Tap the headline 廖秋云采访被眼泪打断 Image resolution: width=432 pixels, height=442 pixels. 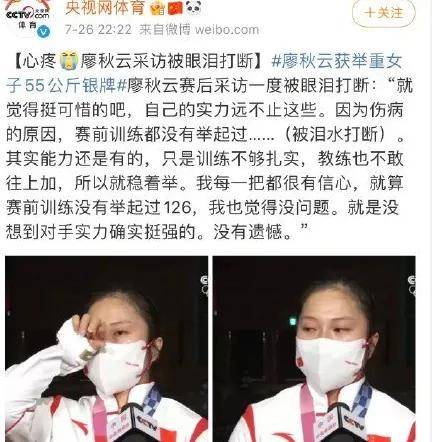click(167, 62)
